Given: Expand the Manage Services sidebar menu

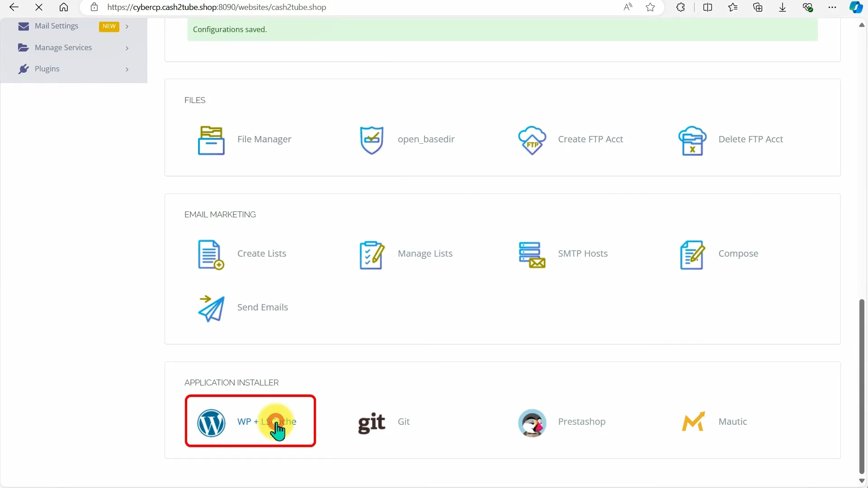Looking at the screenshot, I should [63, 48].
